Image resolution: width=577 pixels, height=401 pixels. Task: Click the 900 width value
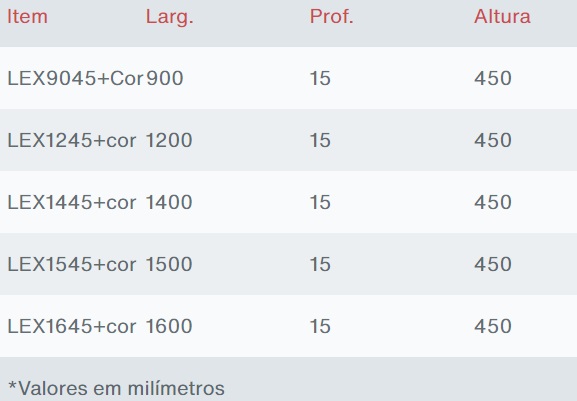[165, 78]
